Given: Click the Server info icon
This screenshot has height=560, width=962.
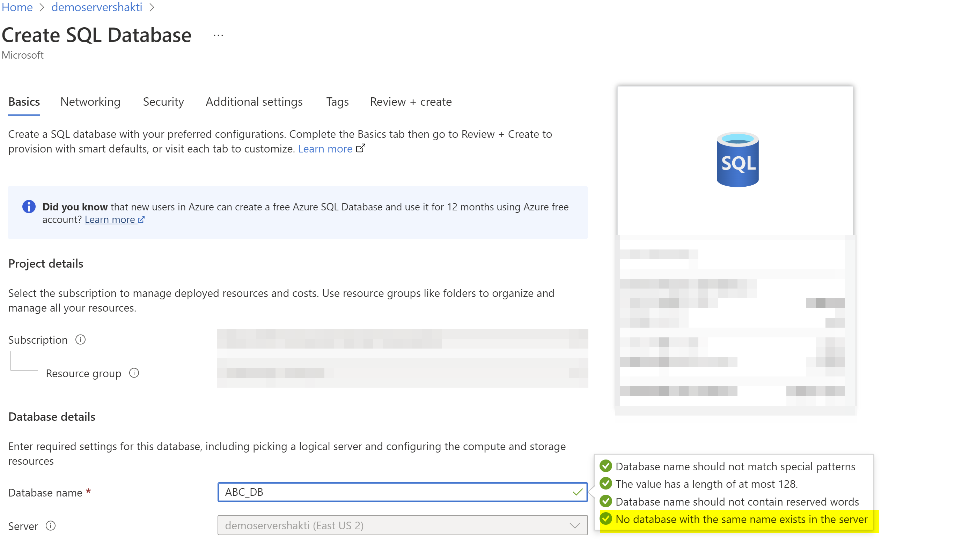Looking at the screenshot, I should (50, 526).
